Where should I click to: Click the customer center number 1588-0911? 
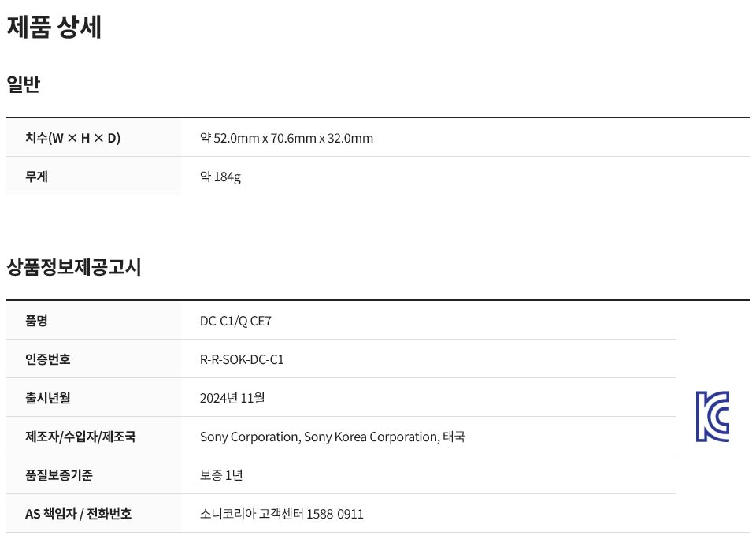pyautogui.click(x=335, y=514)
